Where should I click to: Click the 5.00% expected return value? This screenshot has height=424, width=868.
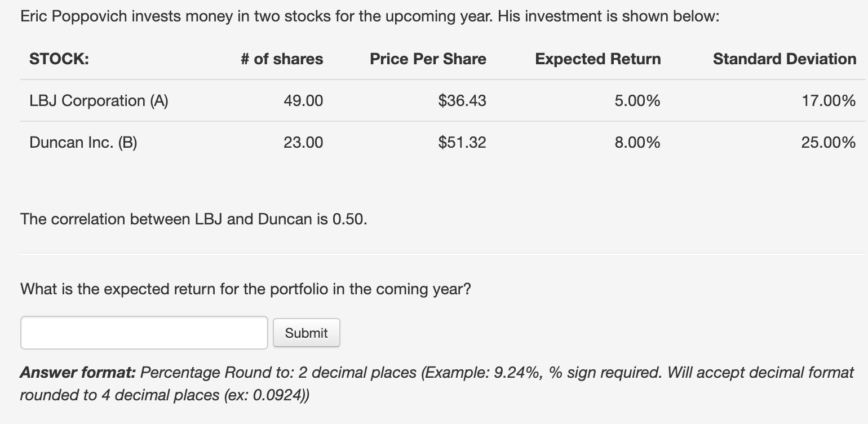pyautogui.click(x=637, y=101)
